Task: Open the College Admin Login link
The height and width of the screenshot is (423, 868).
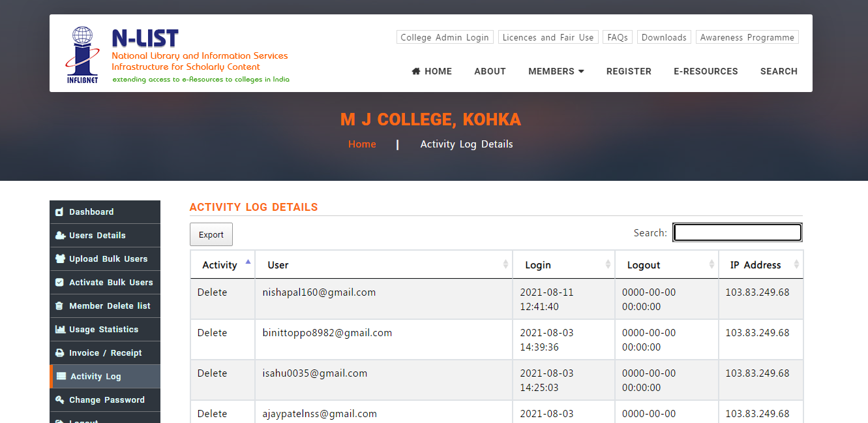Action: pyautogui.click(x=445, y=37)
